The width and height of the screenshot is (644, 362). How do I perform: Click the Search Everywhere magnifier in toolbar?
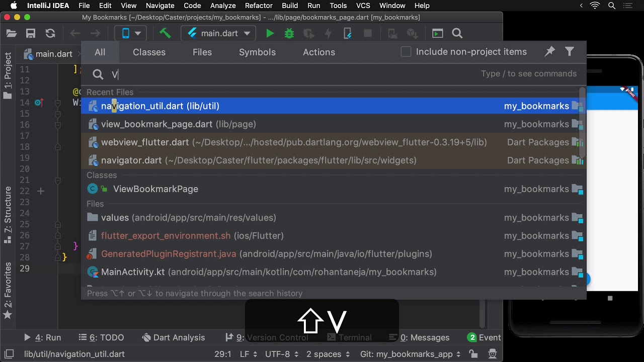tap(457, 34)
